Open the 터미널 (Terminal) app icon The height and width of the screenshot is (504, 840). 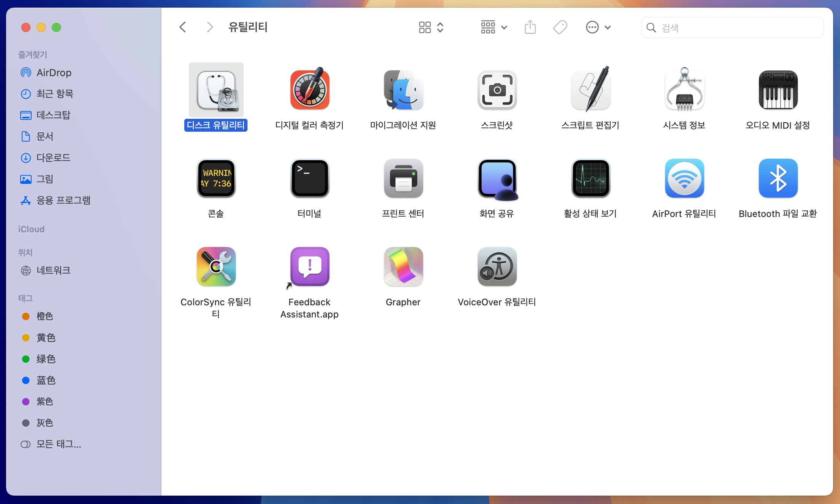click(310, 178)
